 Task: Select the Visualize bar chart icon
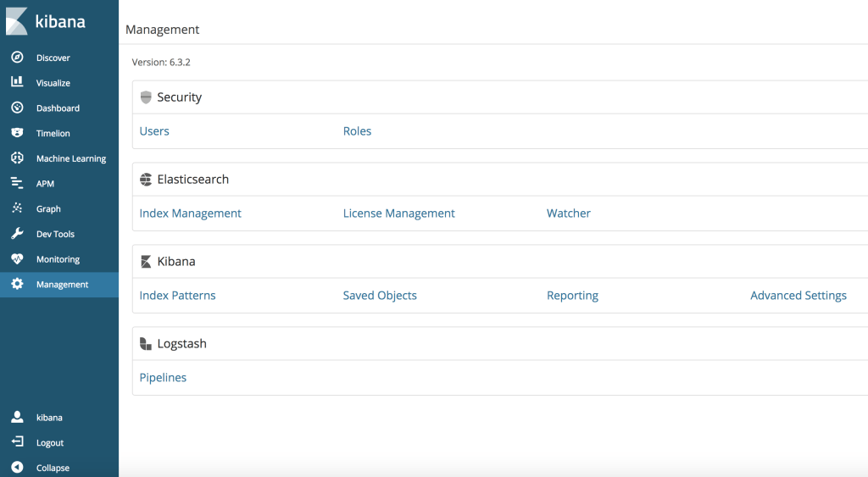17,82
